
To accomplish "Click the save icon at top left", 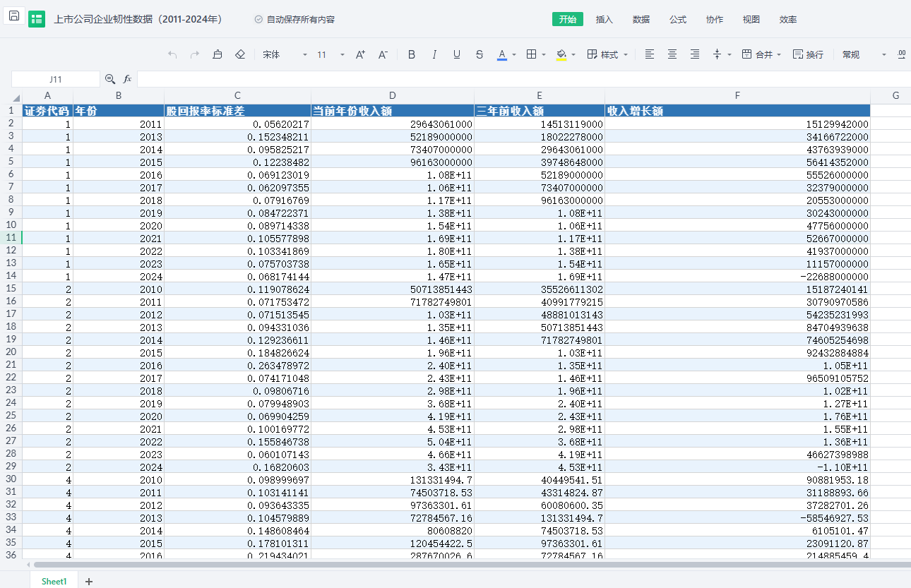I will [14, 17].
